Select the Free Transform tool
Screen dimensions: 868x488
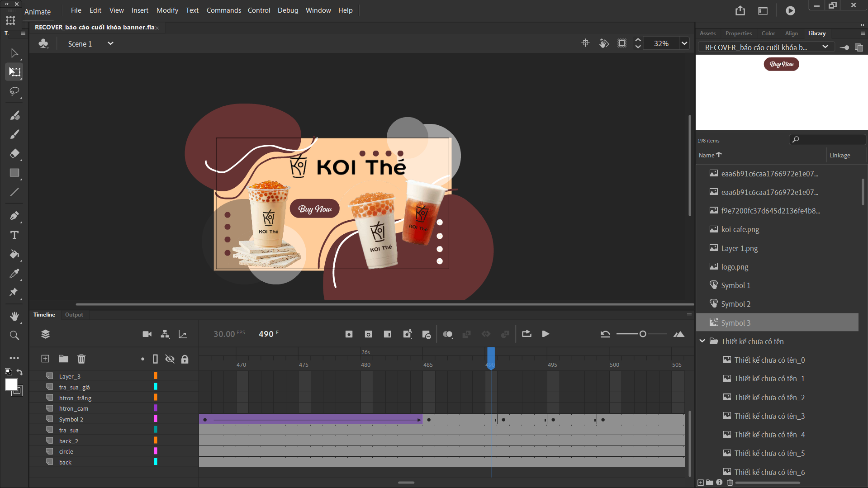click(14, 72)
